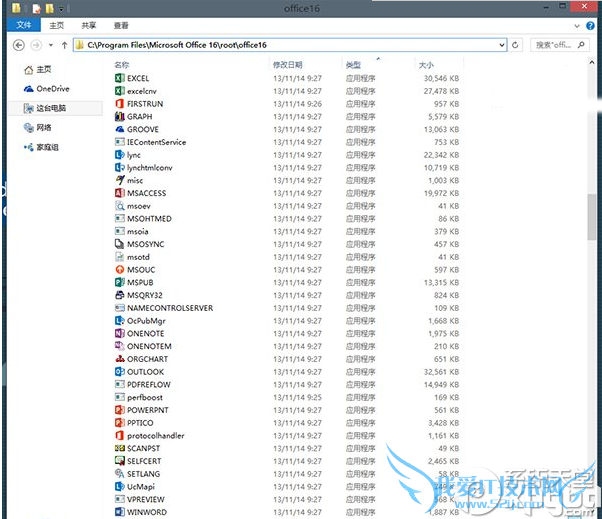Select the lynchtmlconv file icon
The height and width of the screenshot is (519, 602).
pos(120,167)
